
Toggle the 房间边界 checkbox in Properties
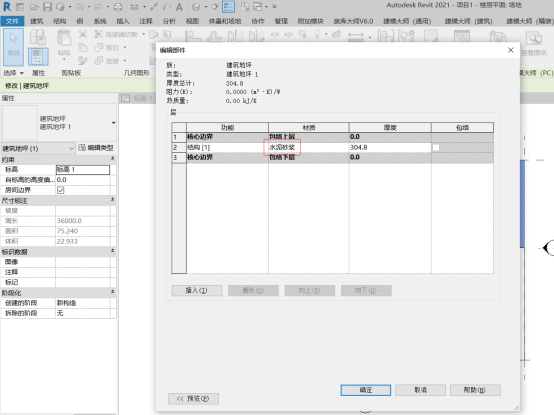60,190
